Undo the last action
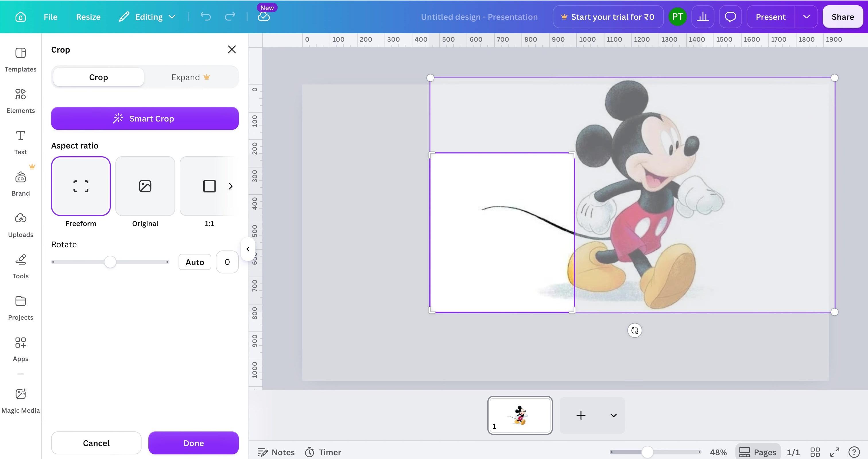Viewport: 868px width, 459px height. (x=205, y=17)
